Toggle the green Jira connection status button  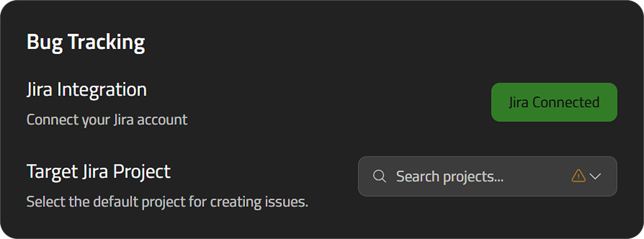554,102
